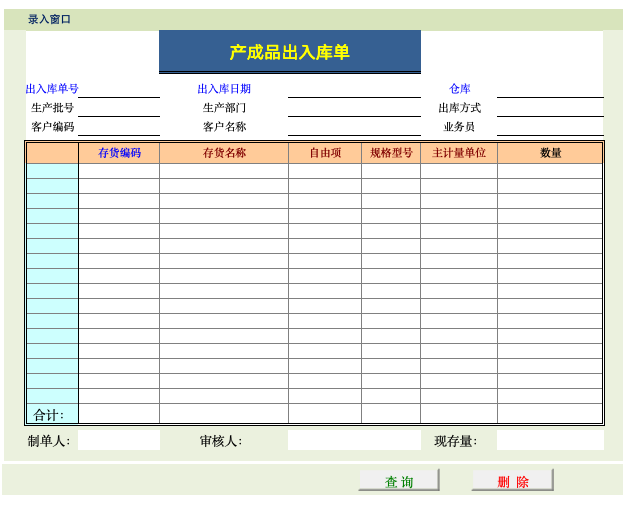This screenshot has width=623, height=505.
Task: Select the 生产批号 input field
Action: pyautogui.click(x=119, y=108)
